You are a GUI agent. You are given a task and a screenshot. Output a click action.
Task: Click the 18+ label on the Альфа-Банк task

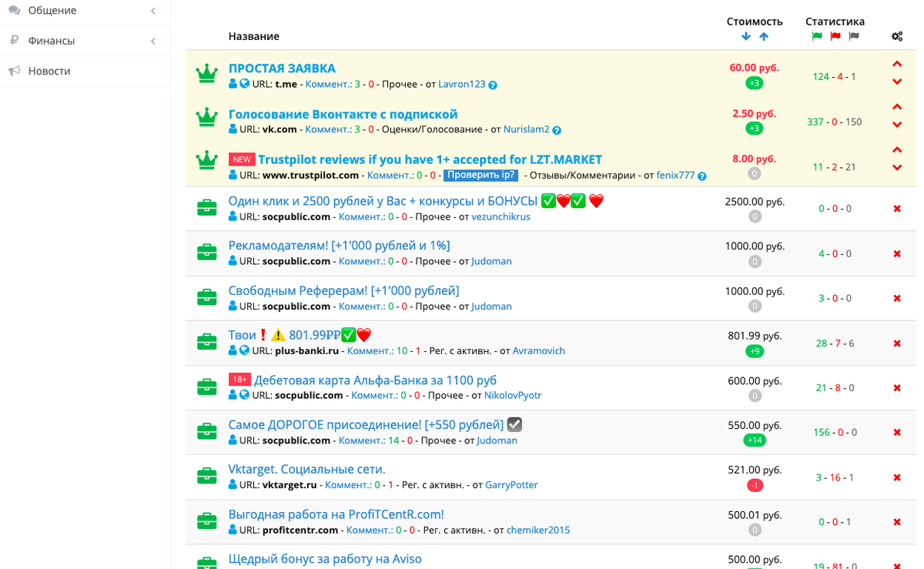tap(239, 380)
